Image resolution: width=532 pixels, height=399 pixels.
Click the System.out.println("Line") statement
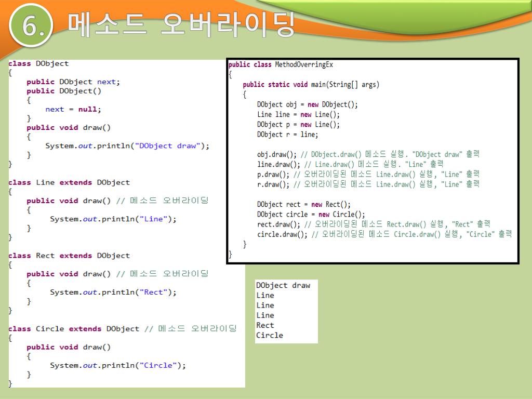point(113,219)
